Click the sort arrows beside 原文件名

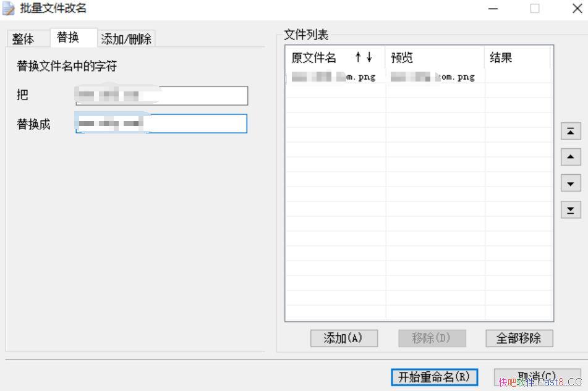(364, 57)
